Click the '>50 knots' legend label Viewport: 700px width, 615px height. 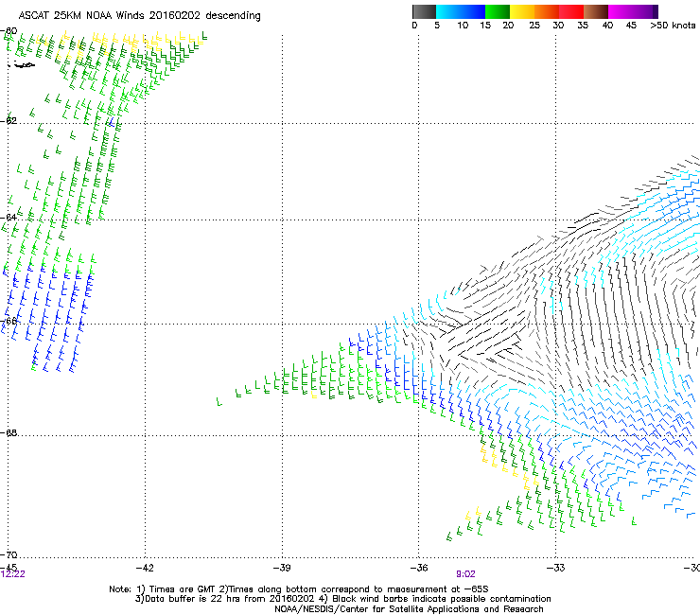[673, 26]
